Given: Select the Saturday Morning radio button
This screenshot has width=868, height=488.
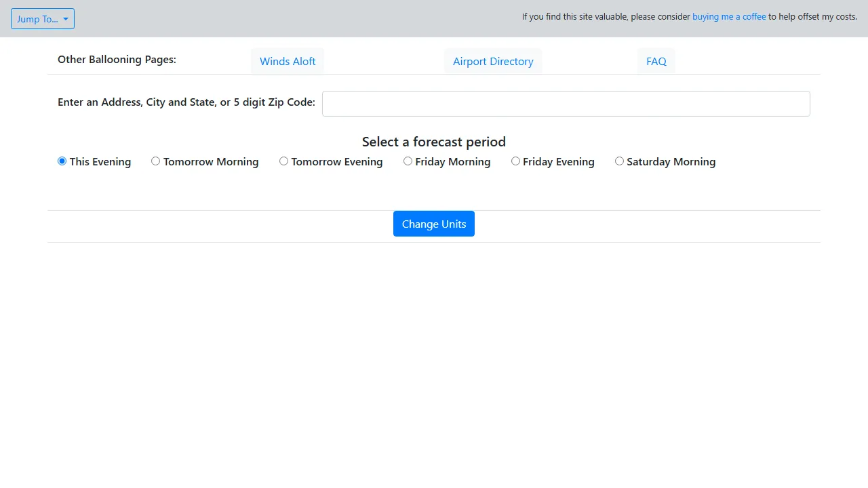Looking at the screenshot, I should click(x=620, y=161).
